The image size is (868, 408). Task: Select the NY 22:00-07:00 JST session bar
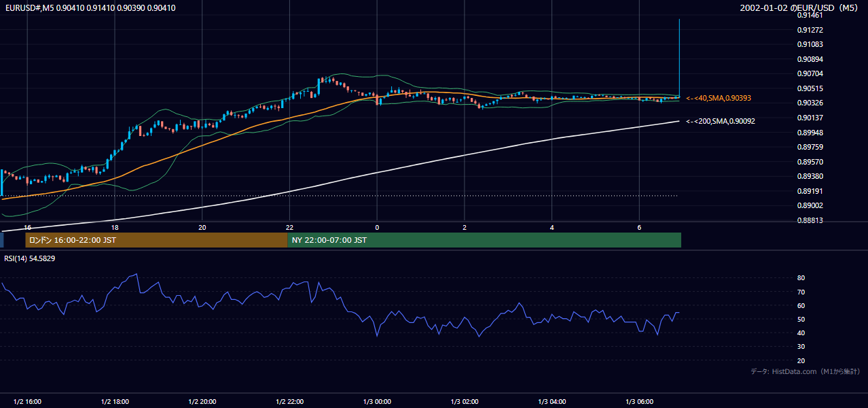pyautogui.click(x=484, y=240)
